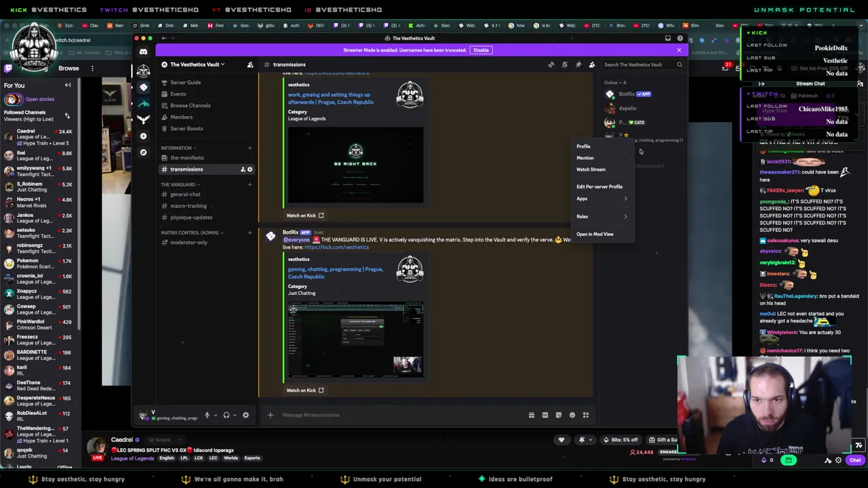The image size is (868, 488).
Task: Expand Apps submenu in context menu
Action: tap(602, 199)
